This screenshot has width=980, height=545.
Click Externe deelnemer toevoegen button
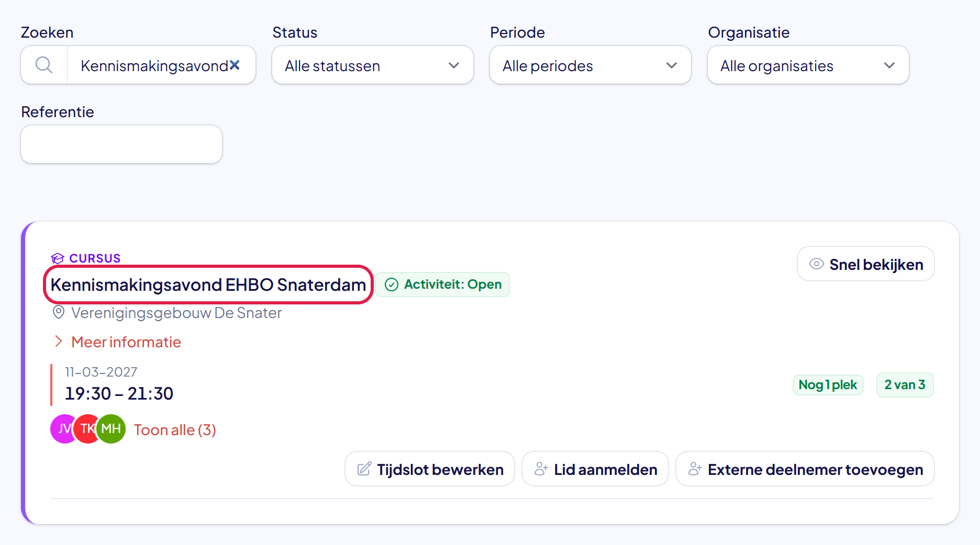[x=805, y=469]
